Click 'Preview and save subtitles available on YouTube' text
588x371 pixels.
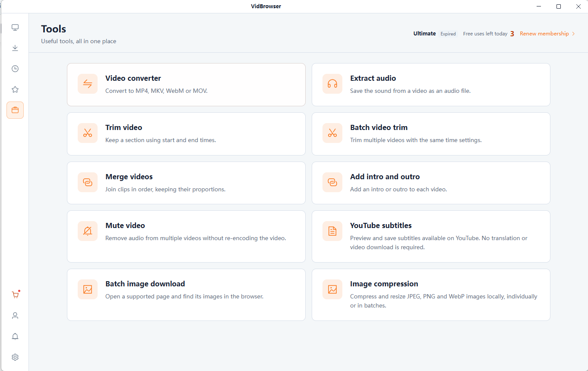coord(439,243)
